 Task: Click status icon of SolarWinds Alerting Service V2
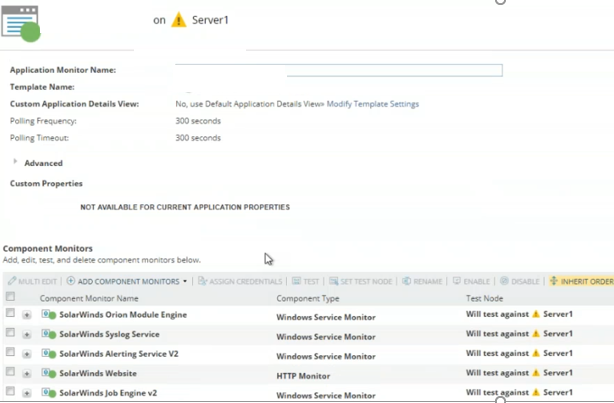[49, 353]
